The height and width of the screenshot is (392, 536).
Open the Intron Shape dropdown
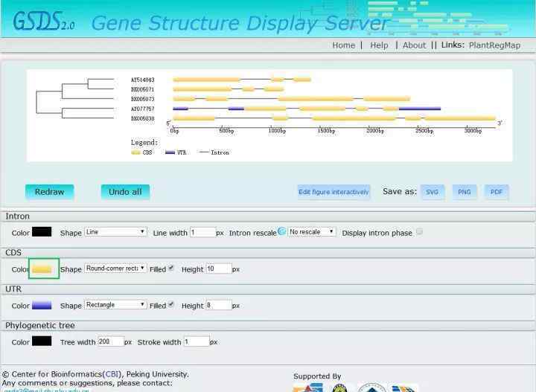(115, 232)
